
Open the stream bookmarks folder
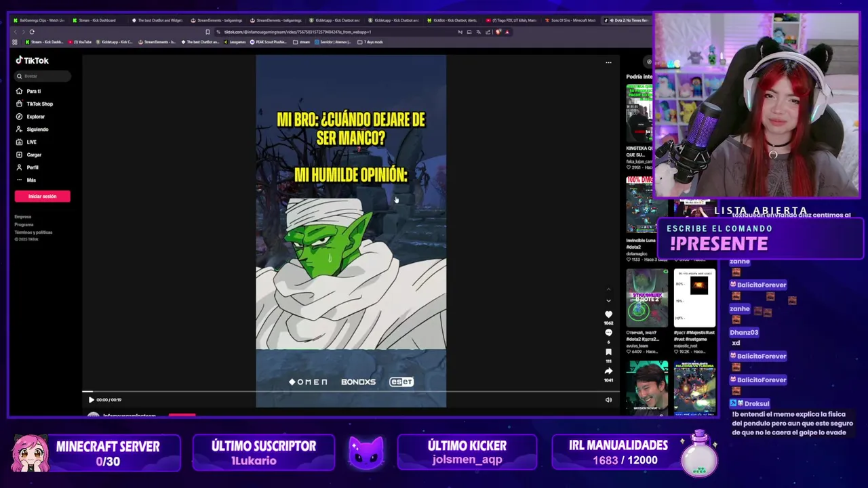pos(301,42)
